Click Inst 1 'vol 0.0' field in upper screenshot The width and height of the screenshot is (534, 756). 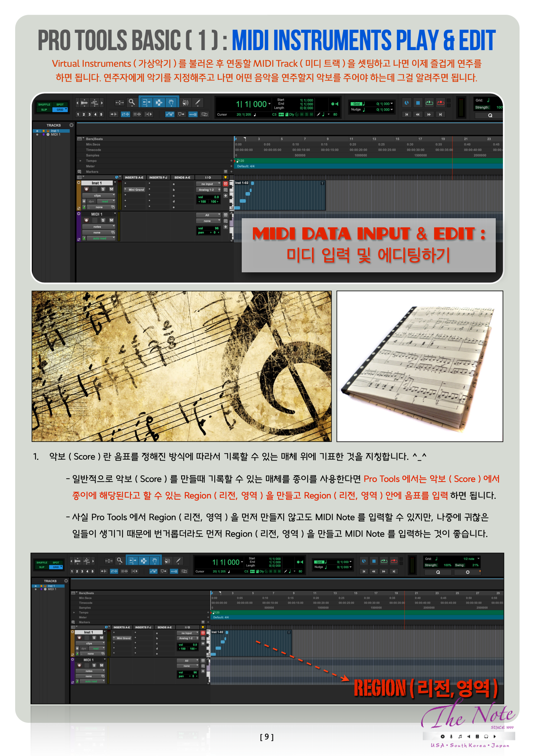tap(208, 197)
